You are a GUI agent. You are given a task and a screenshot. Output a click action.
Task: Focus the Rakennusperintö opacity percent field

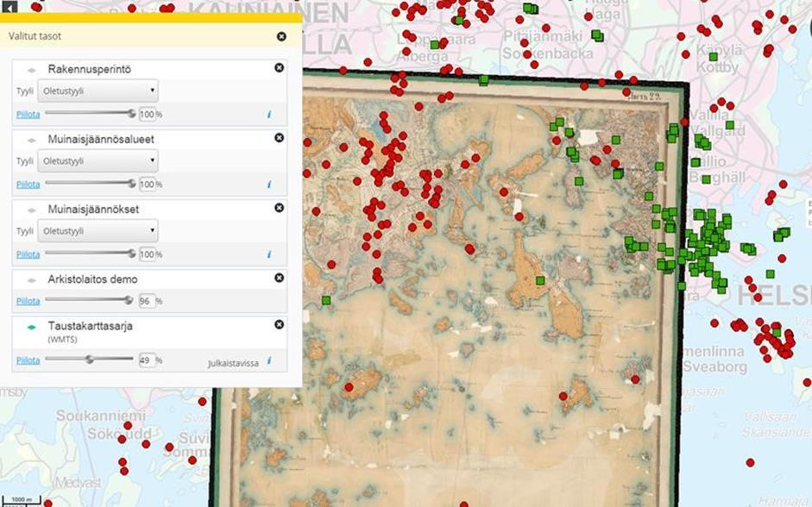(147, 114)
